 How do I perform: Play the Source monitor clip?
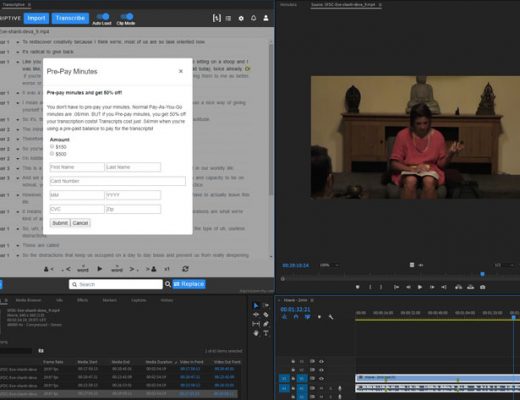pyautogui.click(x=420, y=287)
